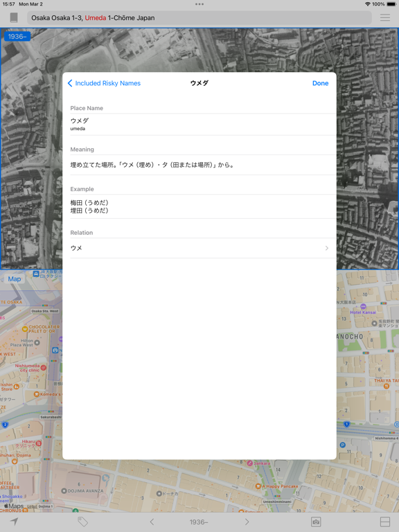Select the romanized 'umeda' text

tap(78, 129)
